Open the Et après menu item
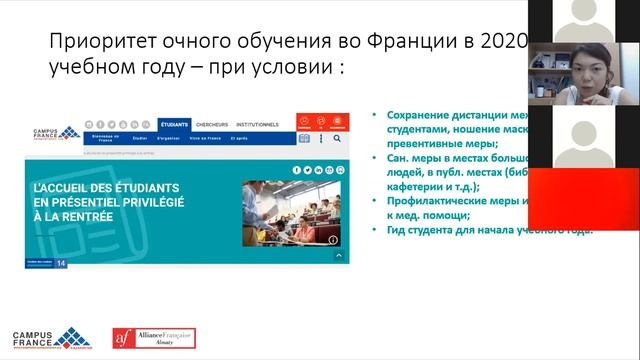This screenshot has height=360, width=640. pyautogui.click(x=239, y=138)
